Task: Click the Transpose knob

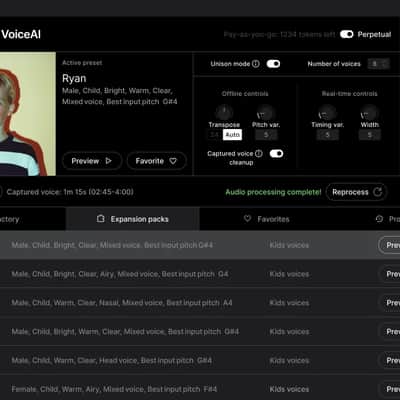Action: pyautogui.click(x=224, y=112)
